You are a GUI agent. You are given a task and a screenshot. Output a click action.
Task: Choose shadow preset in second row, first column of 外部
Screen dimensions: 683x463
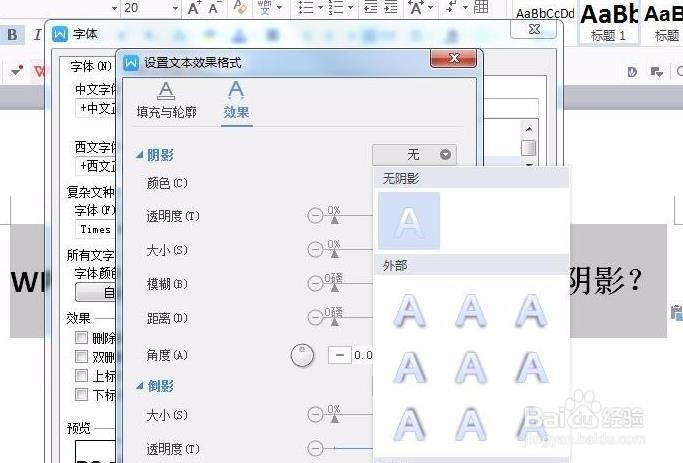pyautogui.click(x=409, y=368)
